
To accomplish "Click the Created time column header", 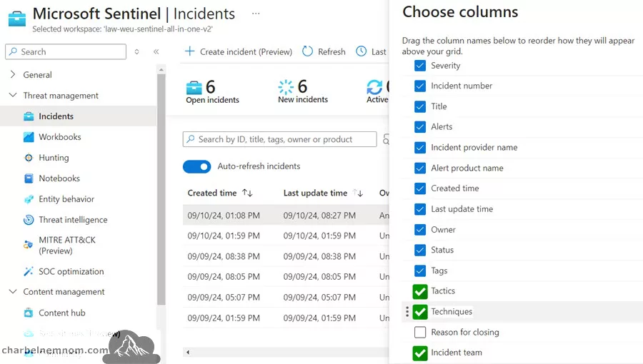I will tap(212, 193).
